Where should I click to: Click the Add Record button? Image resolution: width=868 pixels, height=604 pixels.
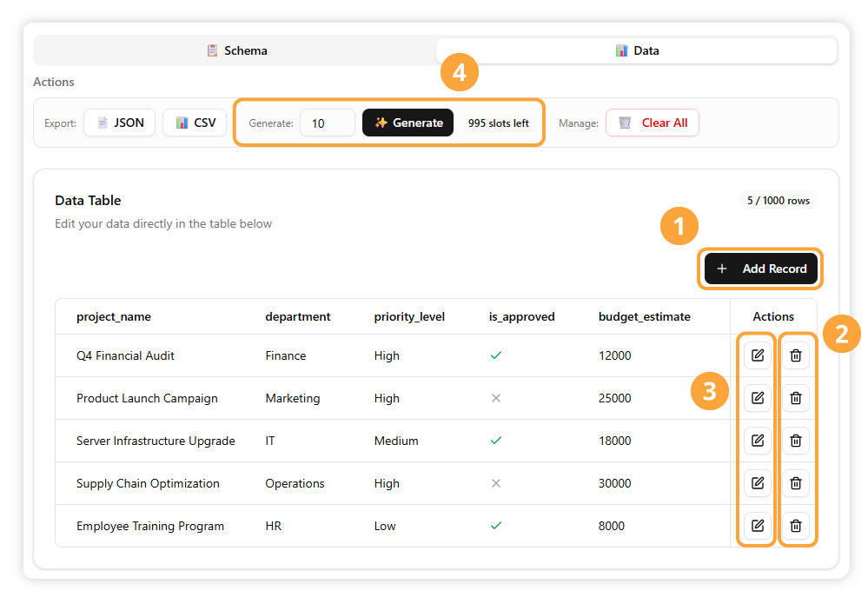click(761, 269)
